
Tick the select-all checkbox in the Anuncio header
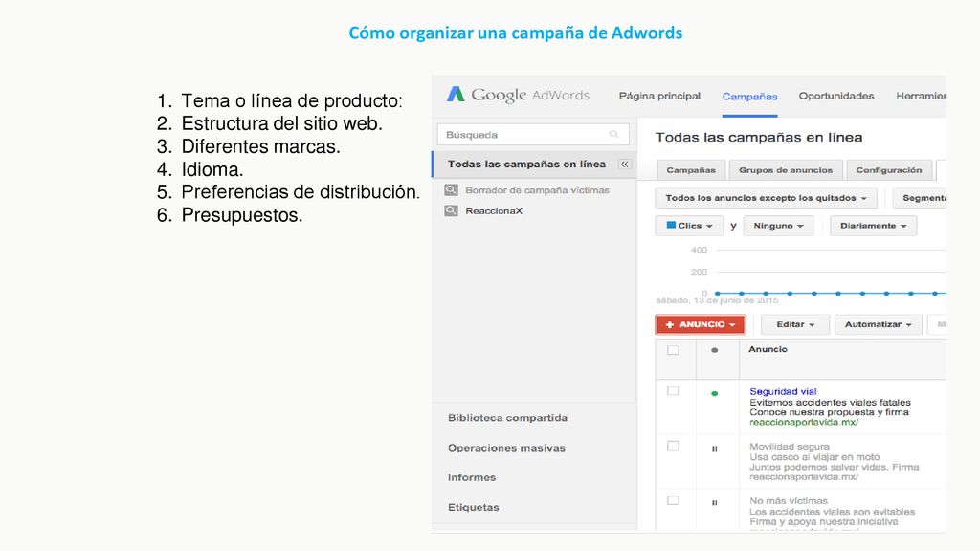click(x=673, y=350)
